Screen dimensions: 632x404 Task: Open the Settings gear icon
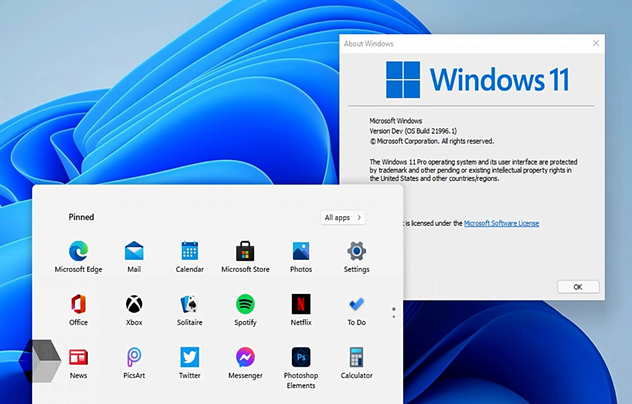tap(356, 251)
